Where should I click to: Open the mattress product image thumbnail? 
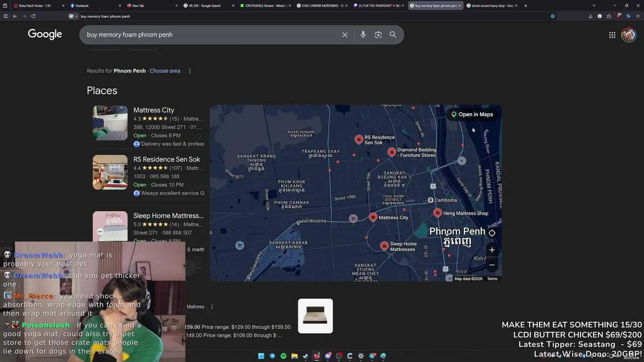(315, 316)
